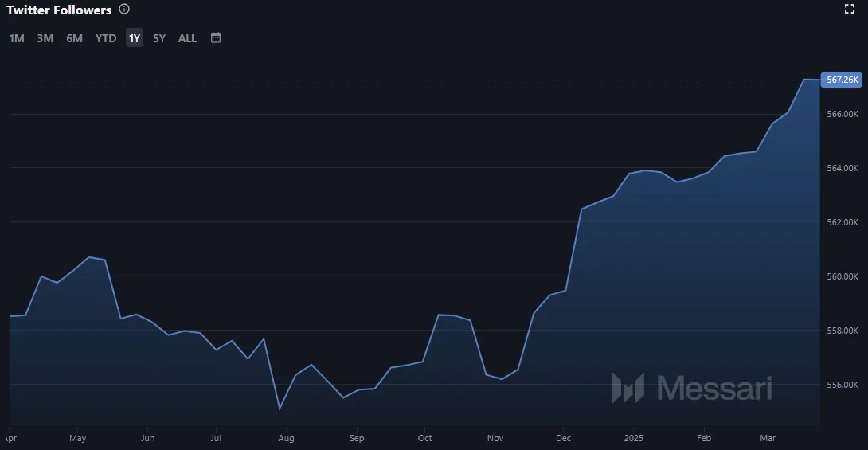Open the calendar date picker
The height and width of the screenshot is (450, 868).
click(x=216, y=37)
